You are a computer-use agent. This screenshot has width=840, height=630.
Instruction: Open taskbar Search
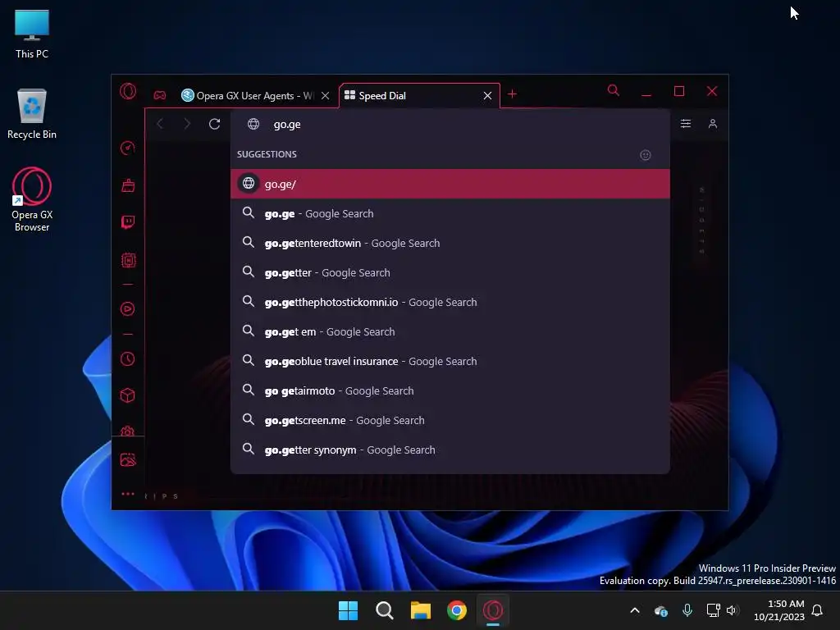384,610
